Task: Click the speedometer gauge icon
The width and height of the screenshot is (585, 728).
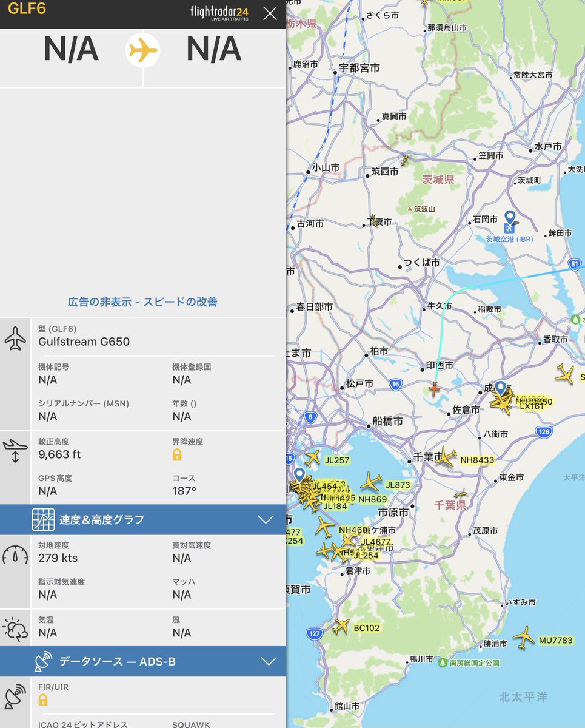Action: [x=15, y=555]
